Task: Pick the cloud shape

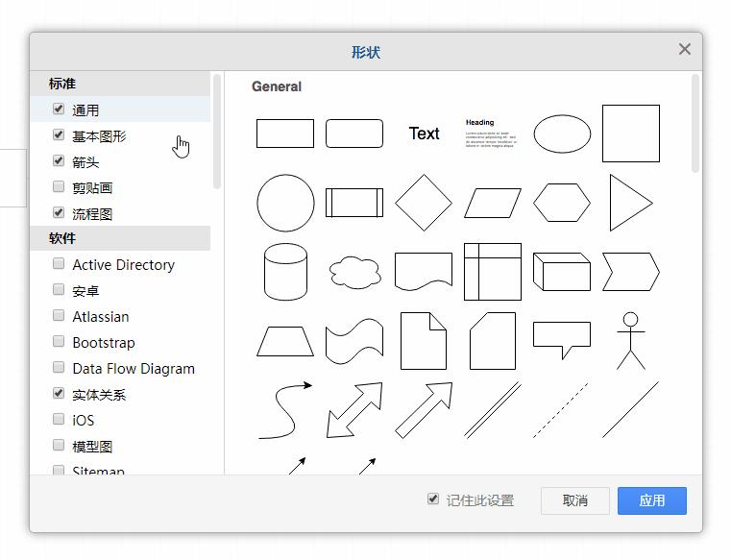Action: click(354, 273)
